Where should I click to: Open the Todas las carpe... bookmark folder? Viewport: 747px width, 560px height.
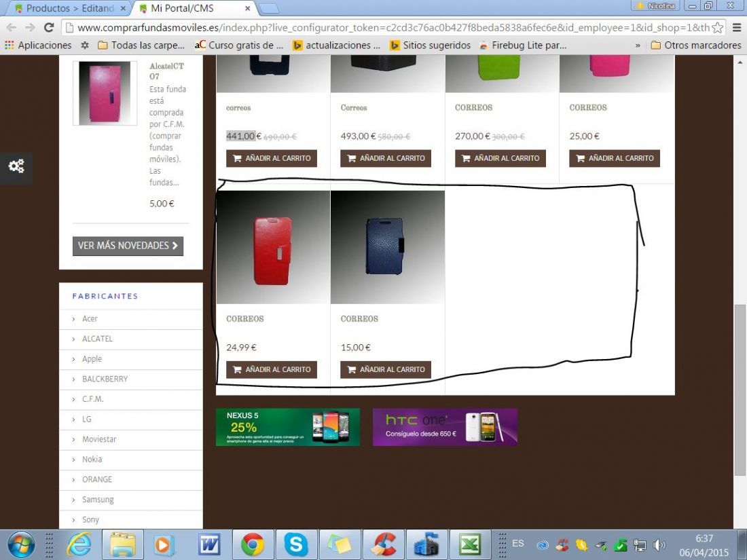(141, 45)
